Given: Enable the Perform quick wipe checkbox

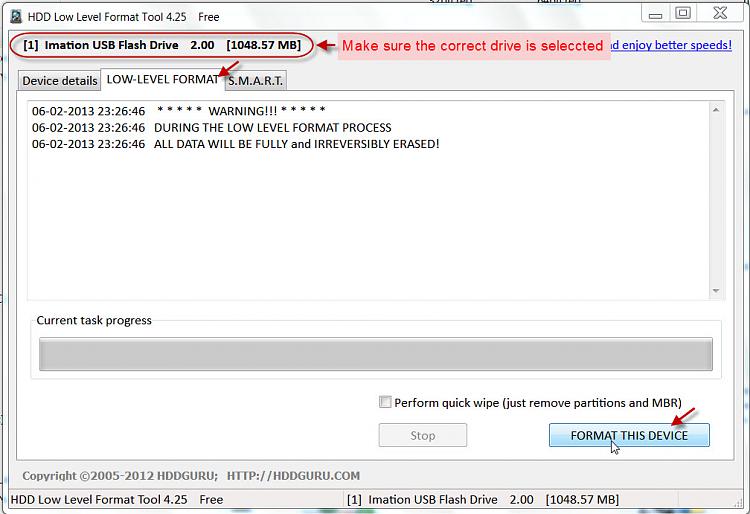Looking at the screenshot, I should (x=385, y=402).
